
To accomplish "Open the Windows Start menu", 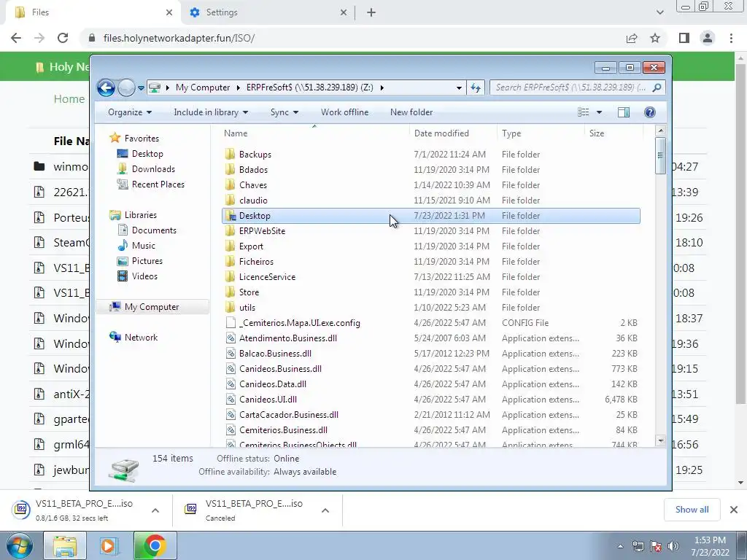I will [x=19, y=545].
